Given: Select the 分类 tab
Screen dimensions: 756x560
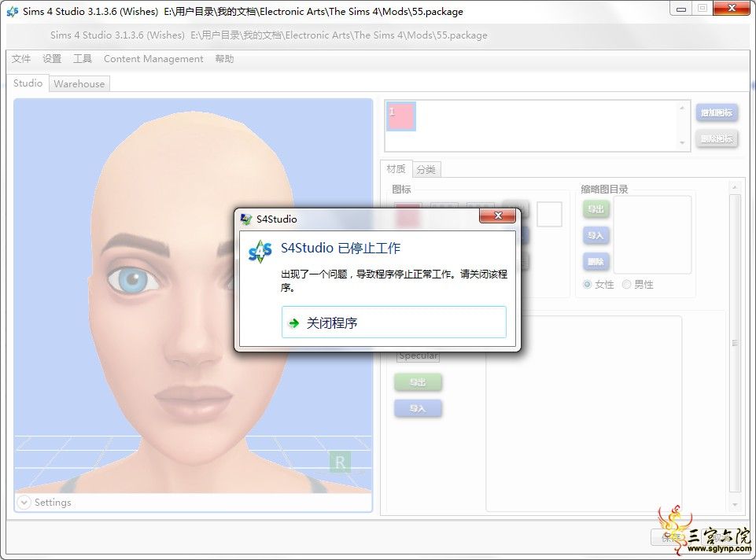Looking at the screenshot, I should pyautogui.click(x=426, y=169).
